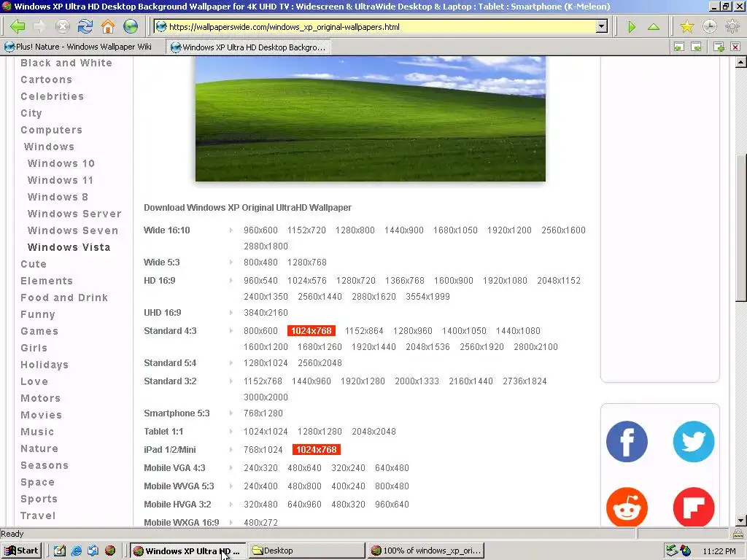Click the Next tab icon

[696, 47]
